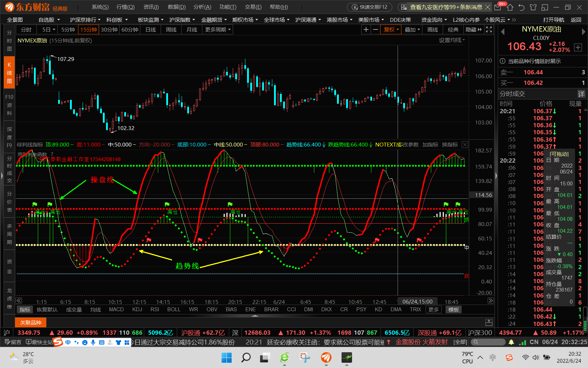Open the grid layout icon beside news banner
The width and height of the screenshot is (588, 368).
(x=404, y=7)
